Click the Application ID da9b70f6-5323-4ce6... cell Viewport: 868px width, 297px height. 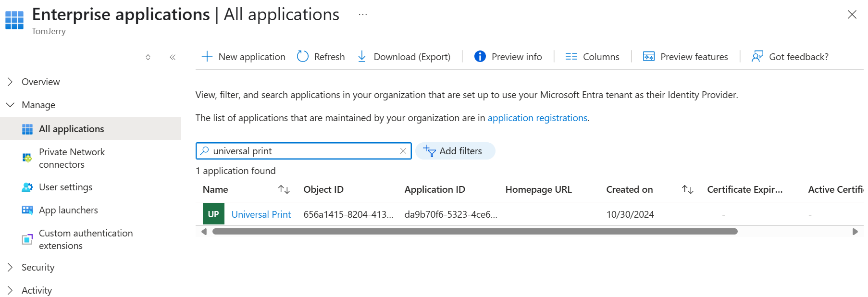451,214
